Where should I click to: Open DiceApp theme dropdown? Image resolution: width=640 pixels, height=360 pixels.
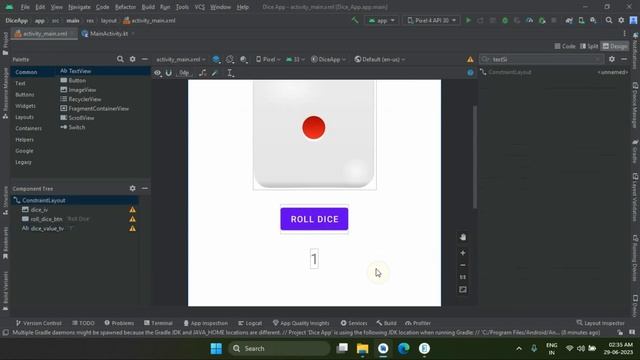click(329, 60)
